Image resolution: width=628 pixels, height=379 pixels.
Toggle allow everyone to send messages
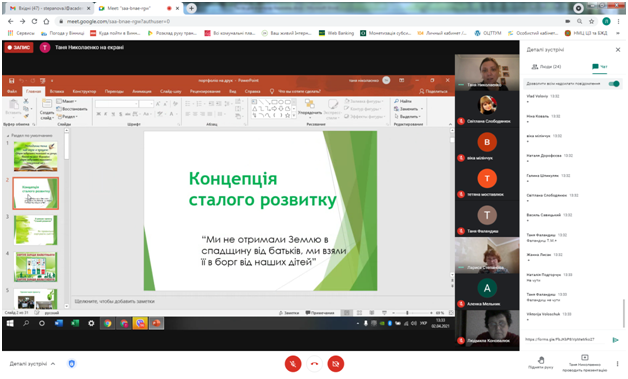[614, 84]
